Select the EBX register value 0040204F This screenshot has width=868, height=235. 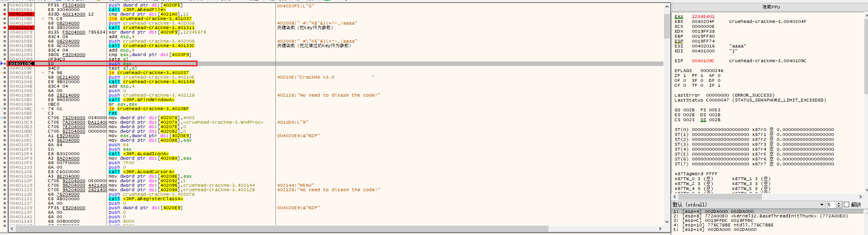click(703, 22)
